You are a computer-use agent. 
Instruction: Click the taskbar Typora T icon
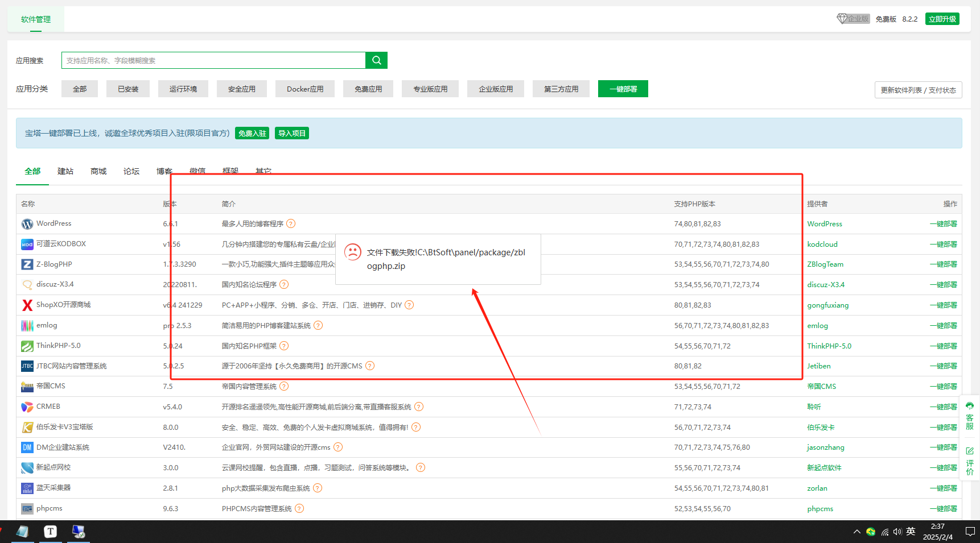[51, 532]
